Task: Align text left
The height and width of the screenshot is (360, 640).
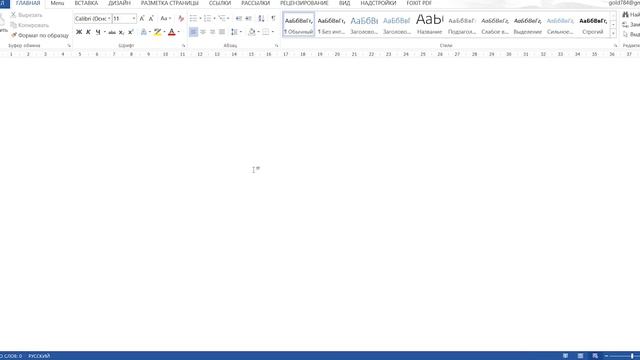Action: [193, 32]
